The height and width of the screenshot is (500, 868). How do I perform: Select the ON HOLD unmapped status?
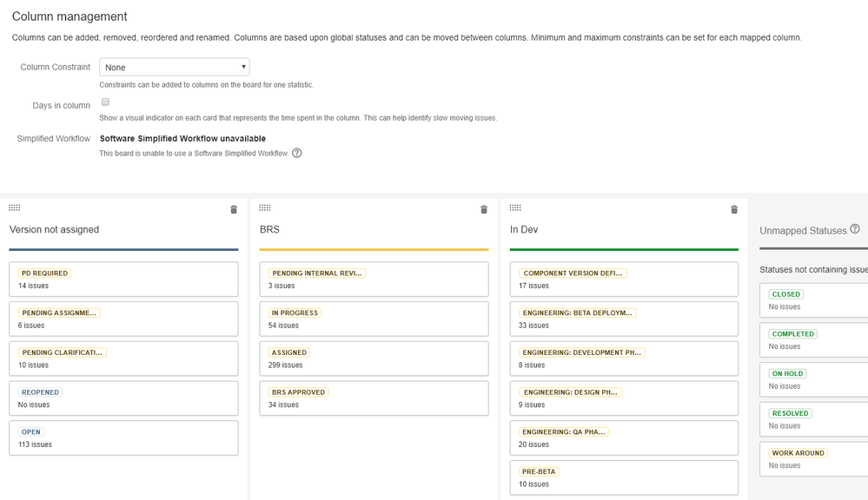click(814, 379)
